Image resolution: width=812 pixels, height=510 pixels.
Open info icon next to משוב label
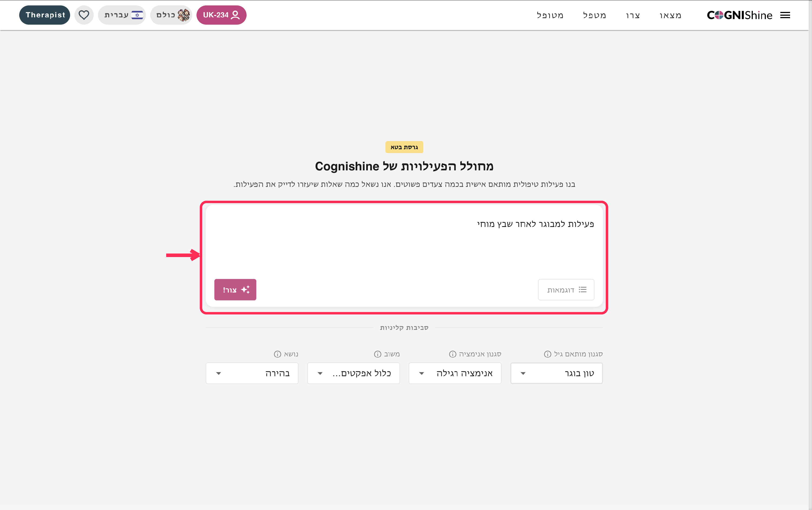click(378, 354)
